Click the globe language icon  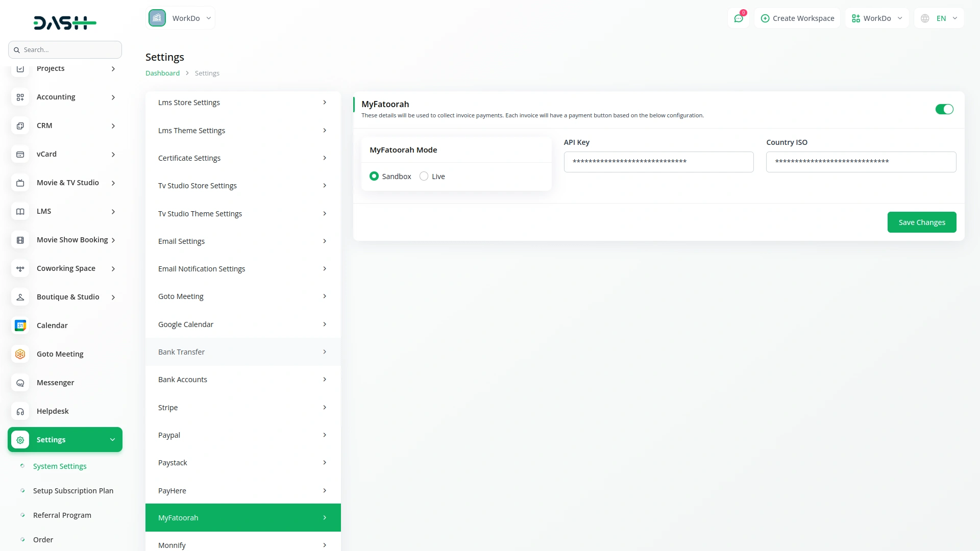click(925, 18)
